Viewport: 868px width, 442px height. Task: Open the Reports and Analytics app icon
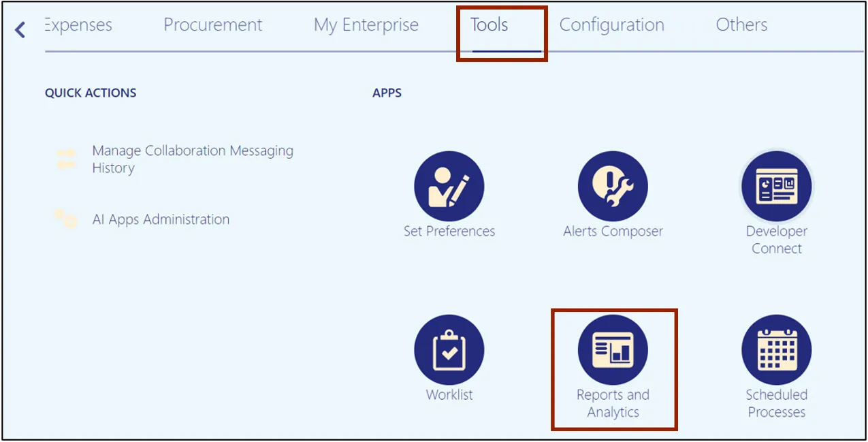click(x=613, y=349)
